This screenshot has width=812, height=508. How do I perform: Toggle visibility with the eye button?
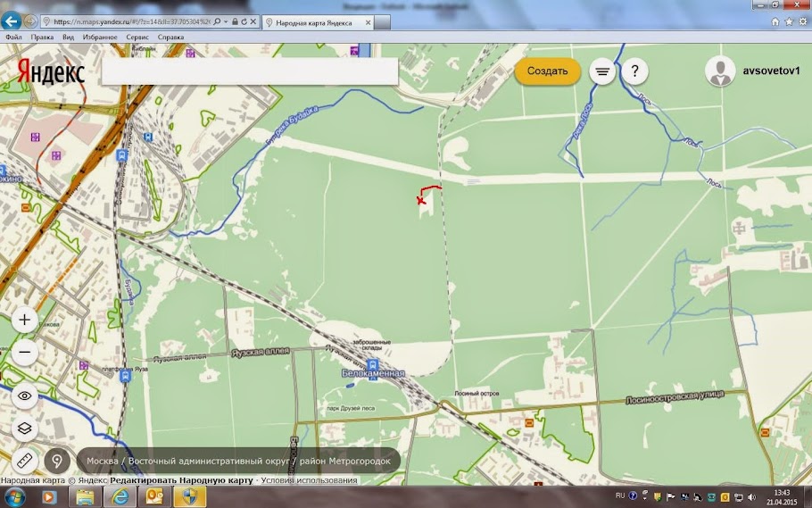pos(24,396)
